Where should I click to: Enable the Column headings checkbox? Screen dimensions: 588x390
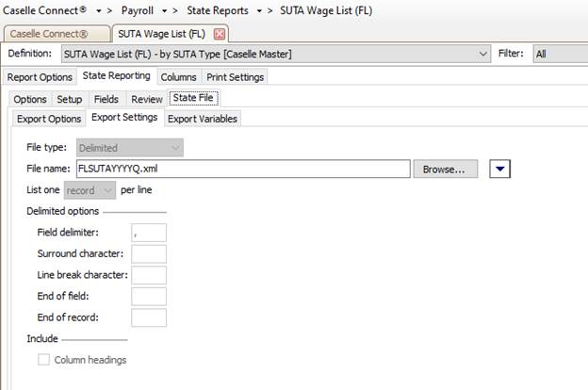click(x=44, y=360)
